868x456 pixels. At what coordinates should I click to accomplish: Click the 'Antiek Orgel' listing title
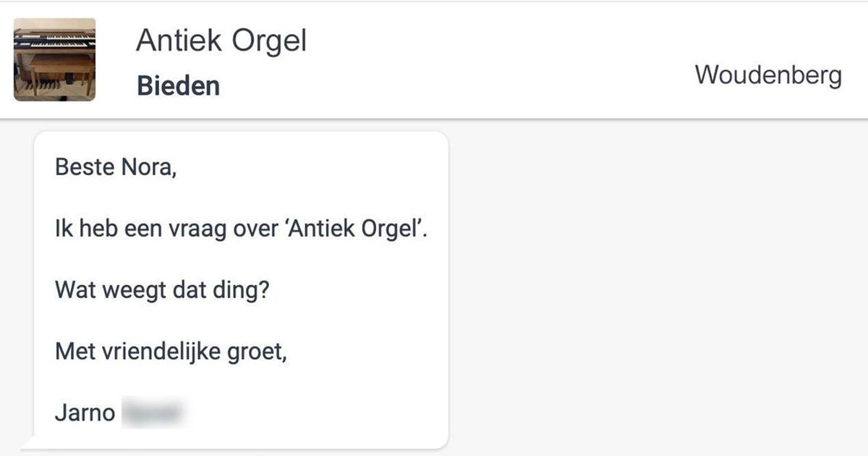pos(221,42)
